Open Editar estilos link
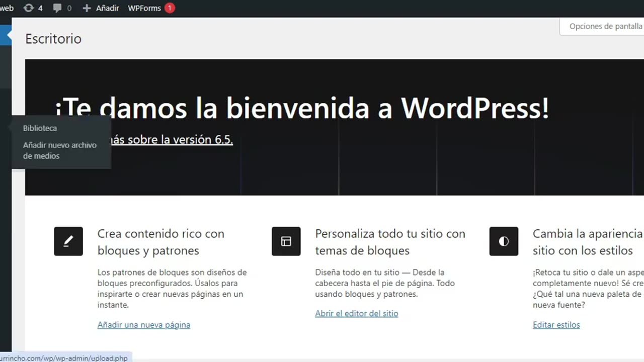 click(556, 325)
